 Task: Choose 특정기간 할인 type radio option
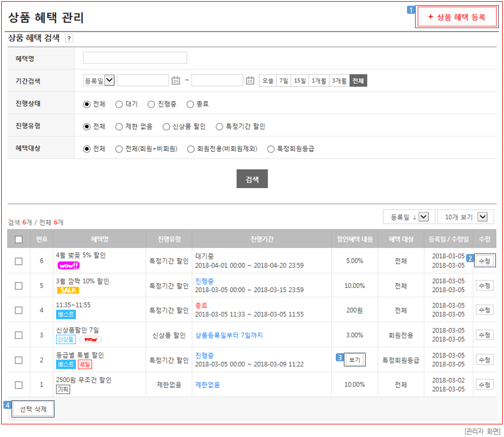point(219,127)
